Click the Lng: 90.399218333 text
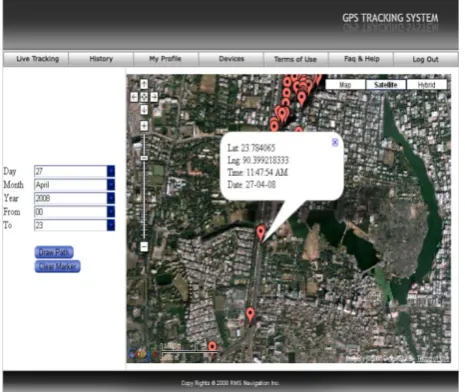 (x=258, y=160)
